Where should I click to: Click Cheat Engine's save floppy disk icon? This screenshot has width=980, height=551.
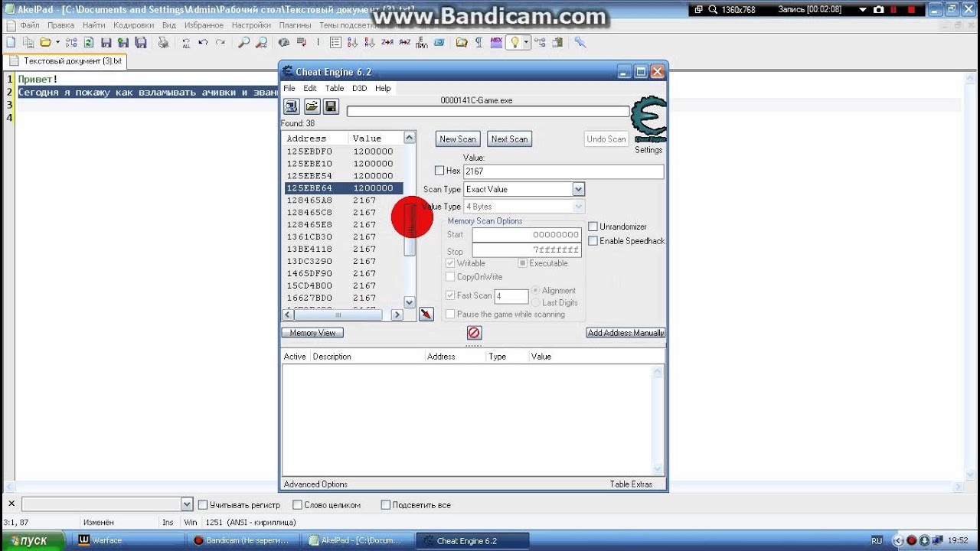coord(331,106)
